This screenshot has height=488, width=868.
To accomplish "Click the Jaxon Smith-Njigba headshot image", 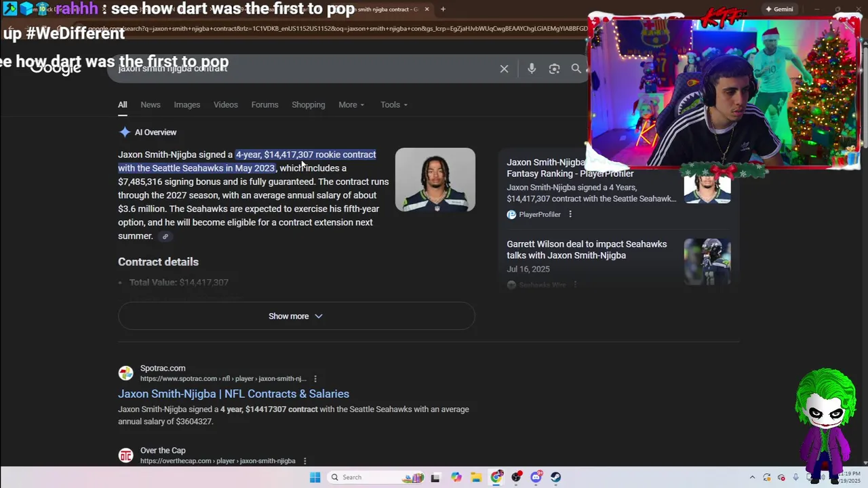I will click(x=435, y=180).
